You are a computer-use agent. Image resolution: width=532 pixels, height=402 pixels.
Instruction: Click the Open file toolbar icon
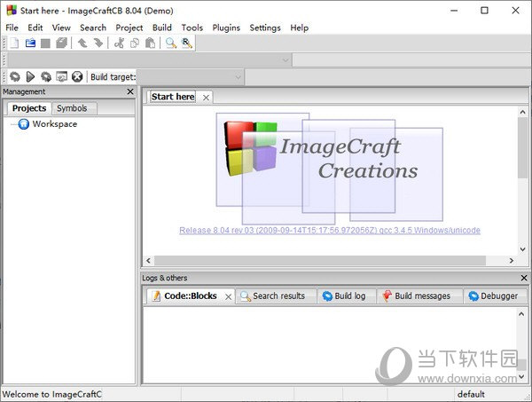(29, 43)
